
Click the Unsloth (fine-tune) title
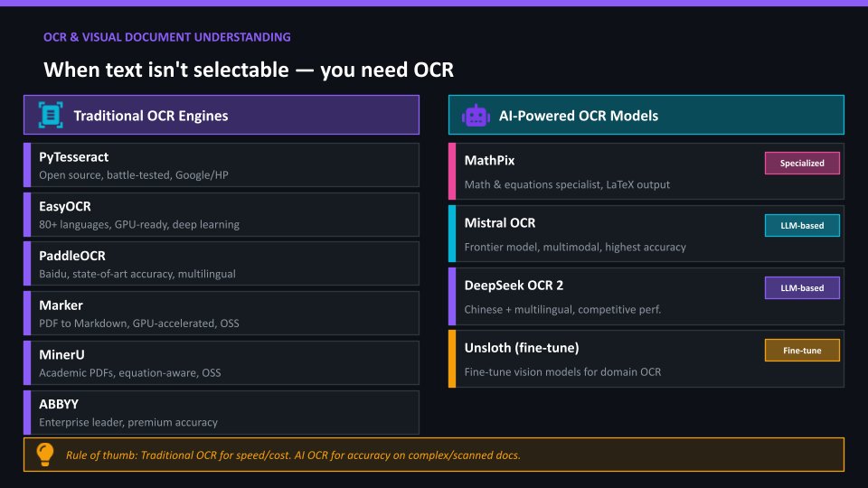(522, 348)
